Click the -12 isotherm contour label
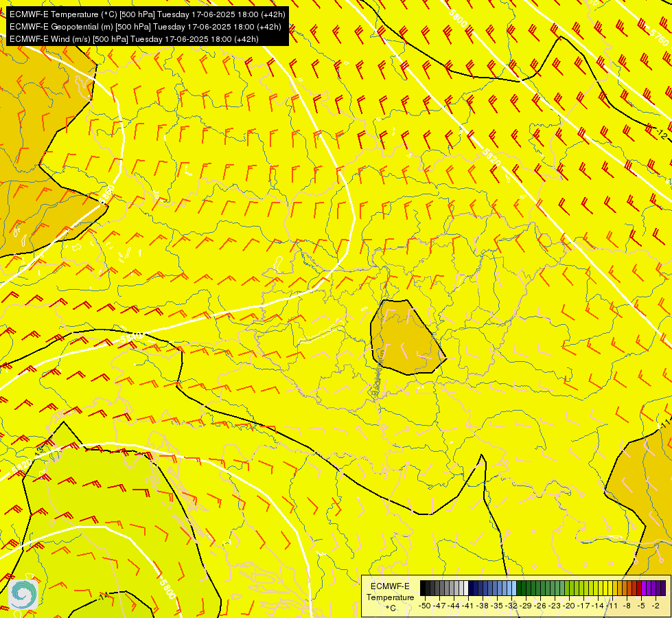The width and height of the screenshot is (672, 618). click(x=661, y=134)
